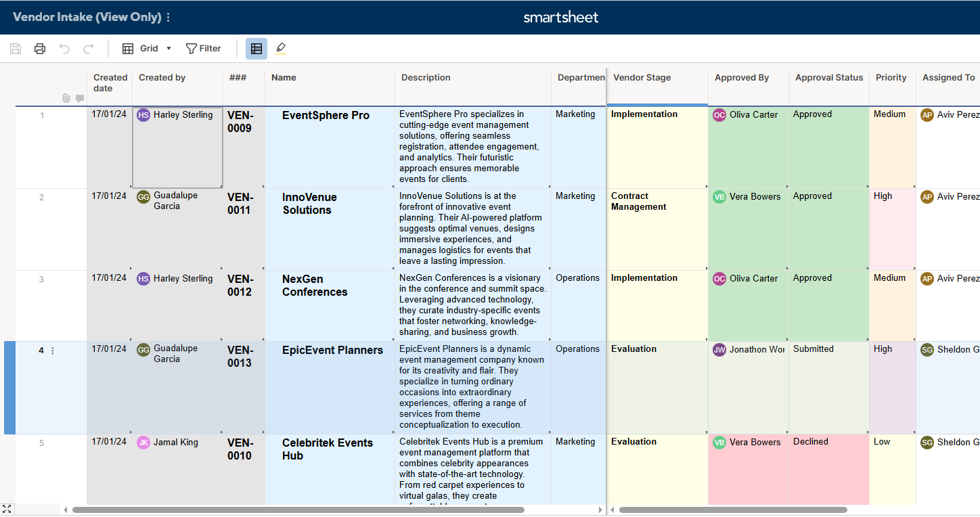This screenshot has height=517, width=980.
Task: Select the Low priority cell in row 5
Action: [893, 470]
